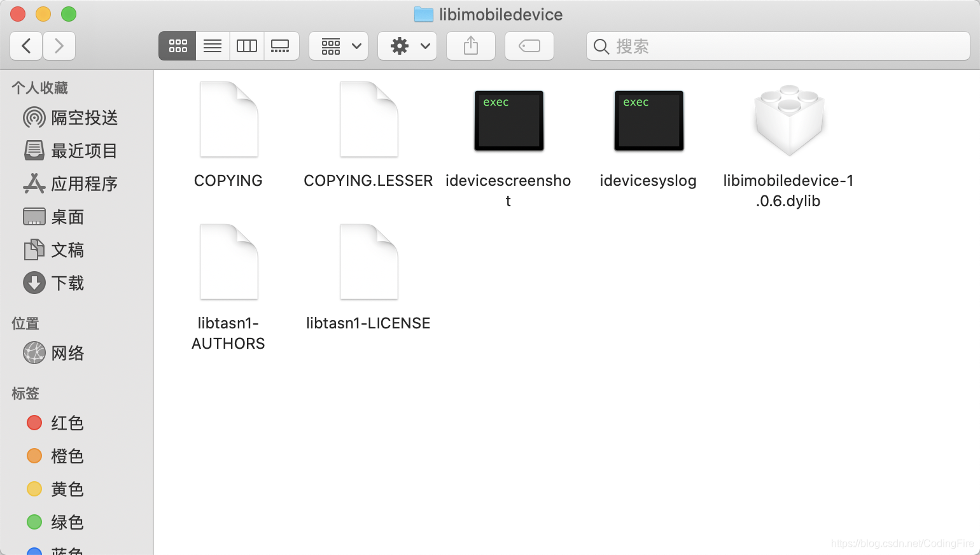Open Desktop in sidebar
This screenshot has width=980, height=555.
pos(76,217)
